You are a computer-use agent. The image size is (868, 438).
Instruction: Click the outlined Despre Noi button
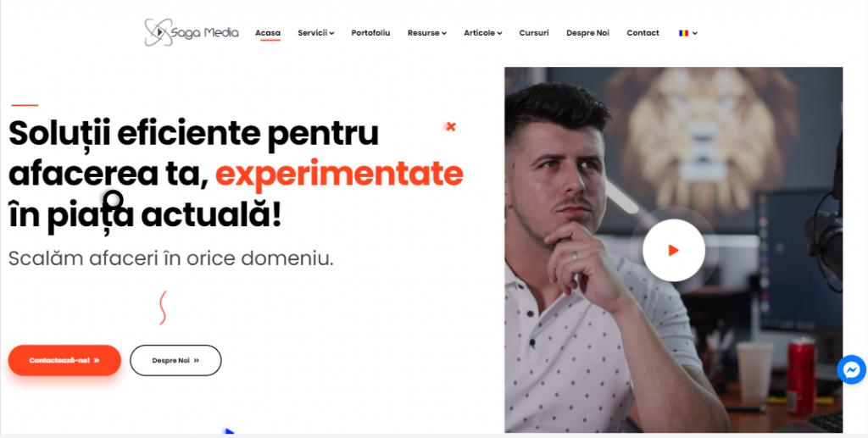[175, 361]
